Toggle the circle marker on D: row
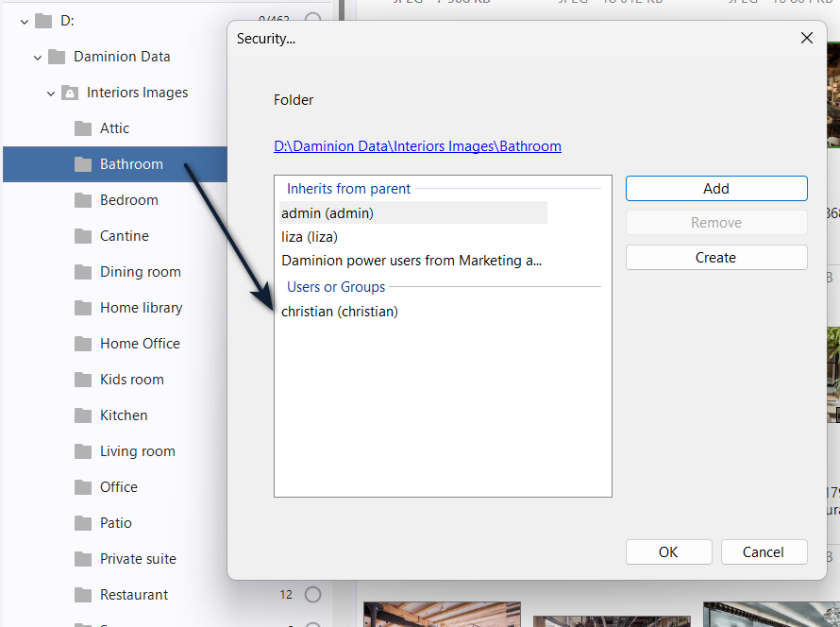Screen dimensions: 840x627 coord(312,21)
